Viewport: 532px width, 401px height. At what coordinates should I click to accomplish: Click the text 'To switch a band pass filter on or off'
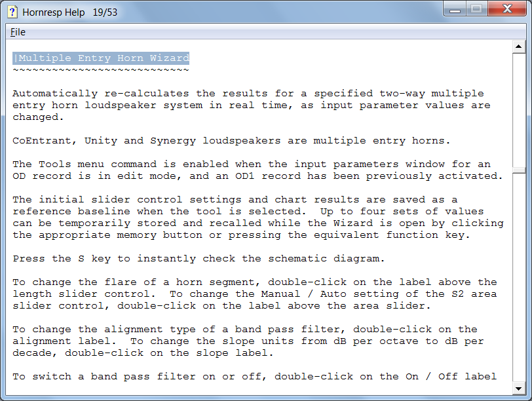(137, 377)
